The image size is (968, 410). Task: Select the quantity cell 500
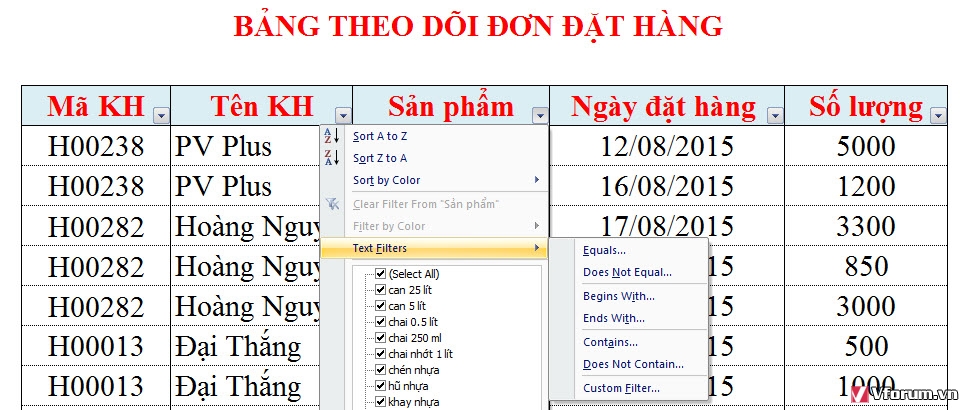coord(866,346)
